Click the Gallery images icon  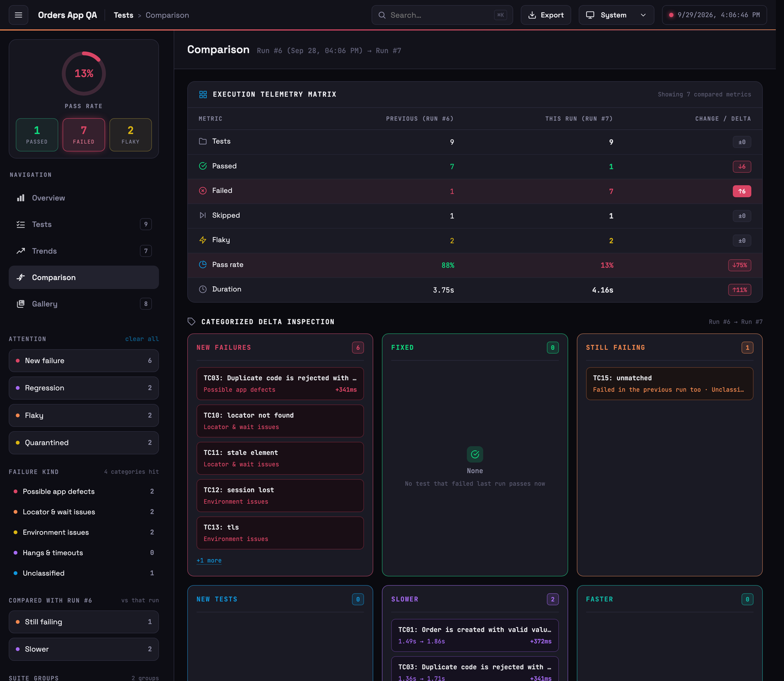21,304
